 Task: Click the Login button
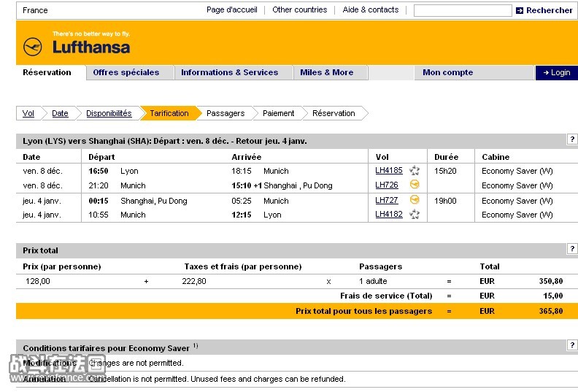tap(557, 73)
